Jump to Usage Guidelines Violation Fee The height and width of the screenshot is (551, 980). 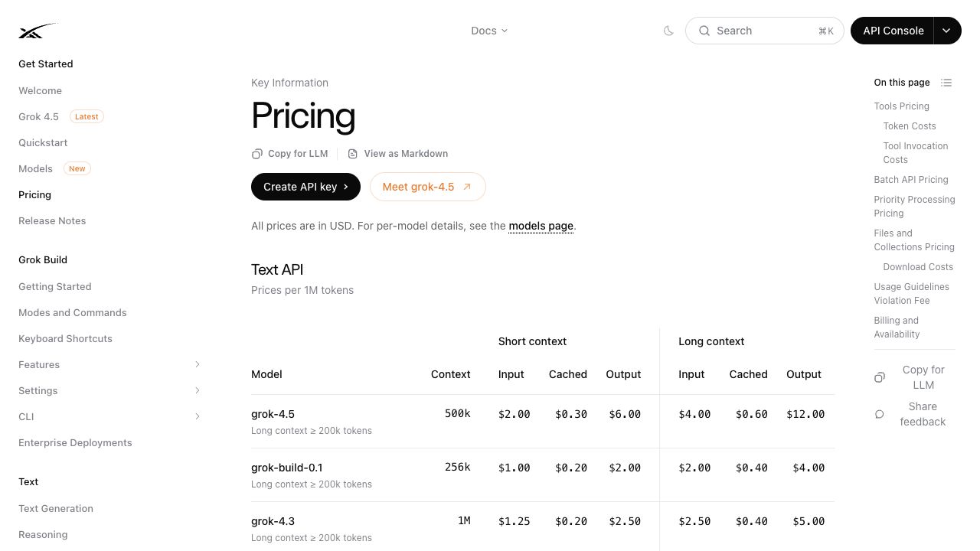(911, 294)
